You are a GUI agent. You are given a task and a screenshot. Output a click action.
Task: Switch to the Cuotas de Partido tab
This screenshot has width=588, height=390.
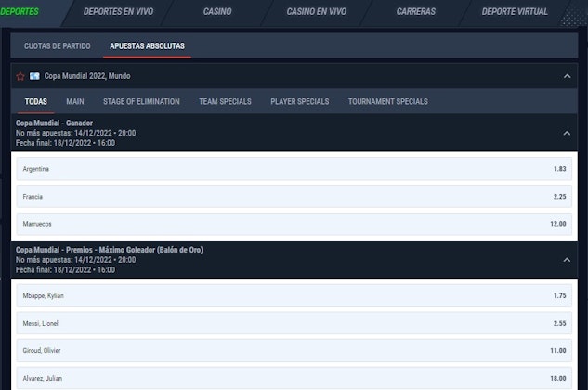point(58,45)
